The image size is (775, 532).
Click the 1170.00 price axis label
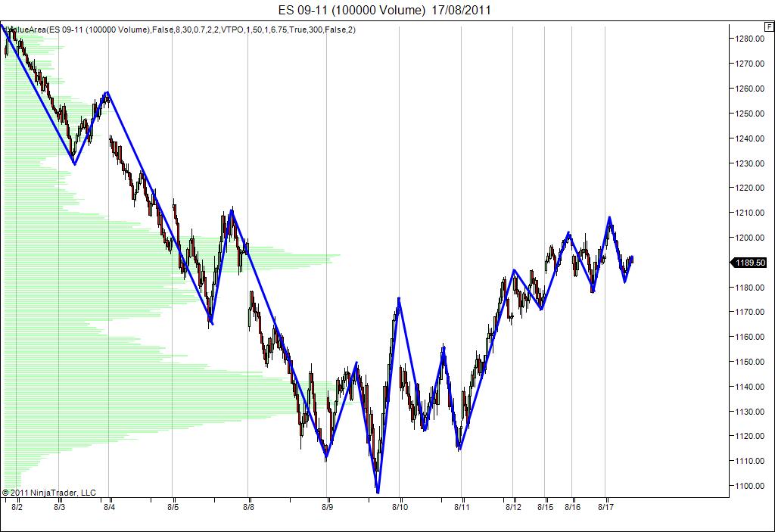tap(751, 312)
